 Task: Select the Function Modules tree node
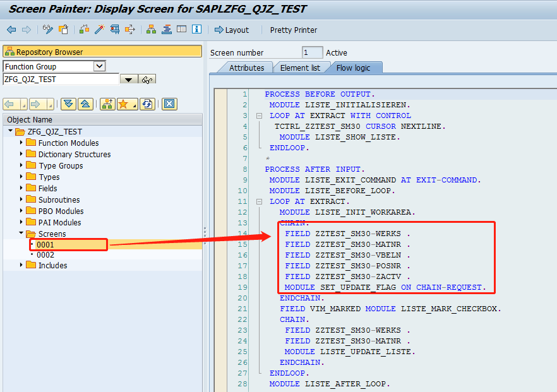(69, 143)
